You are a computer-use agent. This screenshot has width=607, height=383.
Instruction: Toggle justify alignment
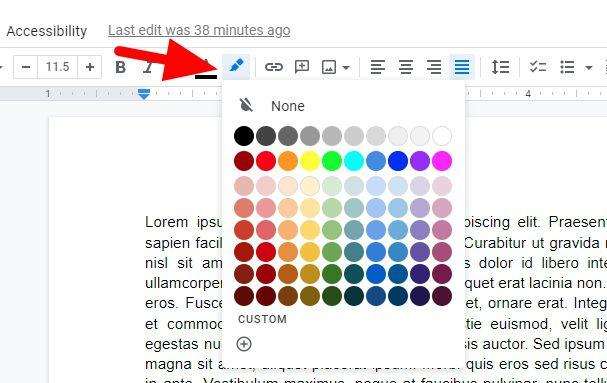coord(462,67)
